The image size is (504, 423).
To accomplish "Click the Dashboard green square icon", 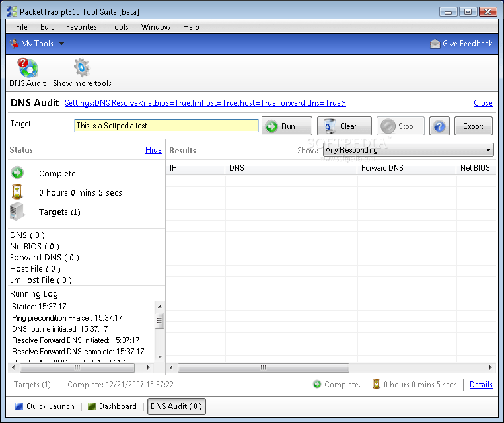I will pos(92,406).
